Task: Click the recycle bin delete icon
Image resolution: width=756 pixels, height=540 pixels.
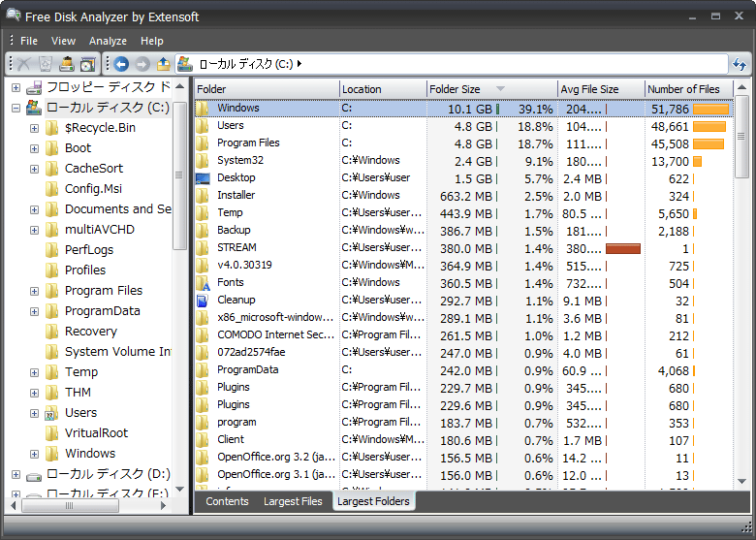Action: (x=46, y=64)
